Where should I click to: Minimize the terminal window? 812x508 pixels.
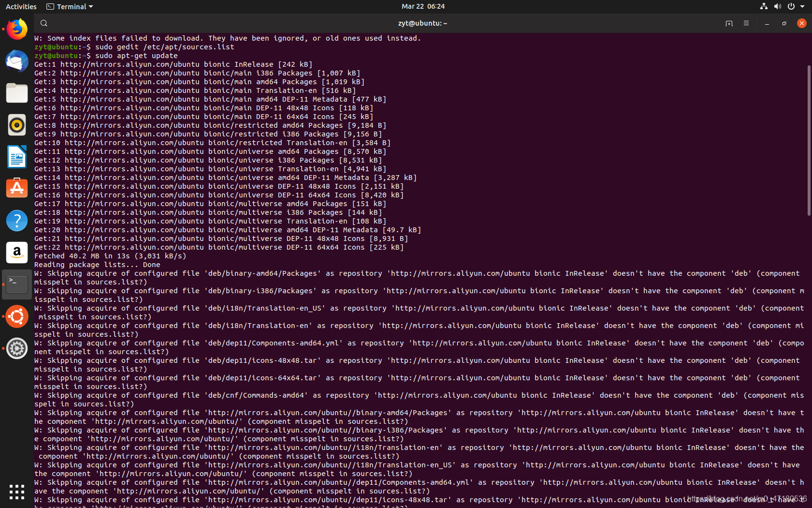(767, 23)
